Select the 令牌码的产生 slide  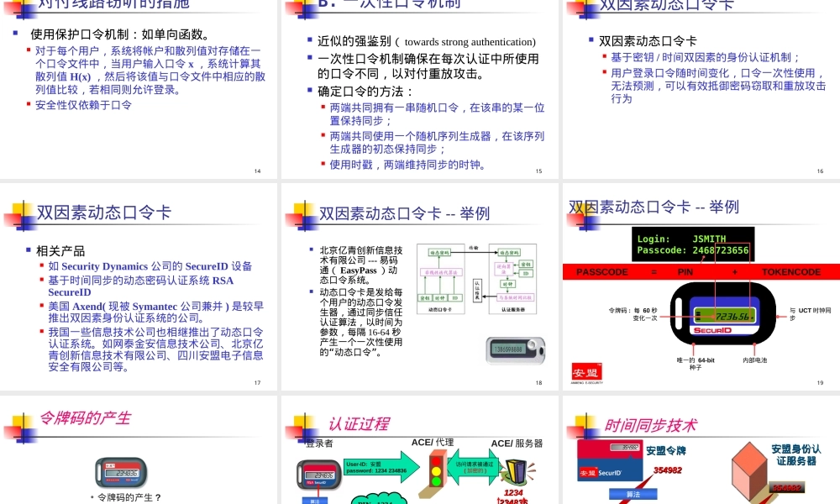pos(139,450)
